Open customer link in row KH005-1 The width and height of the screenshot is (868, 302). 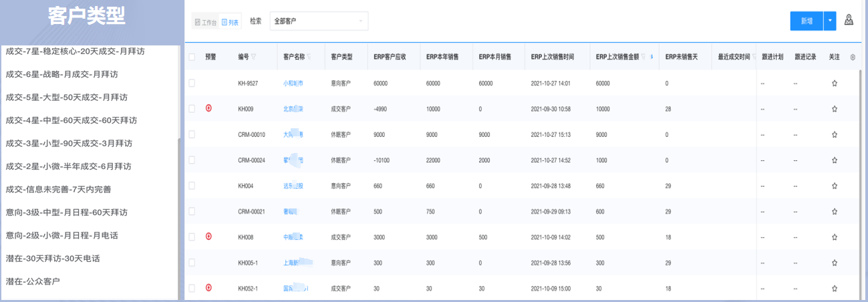point(293,263)
